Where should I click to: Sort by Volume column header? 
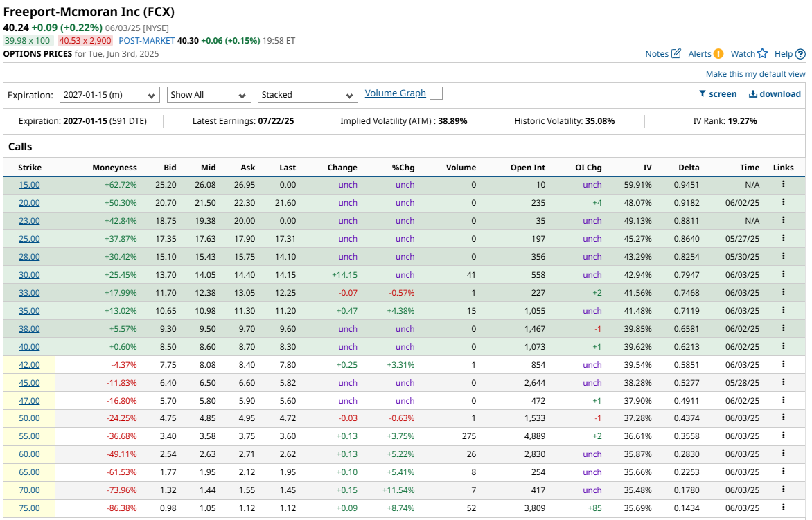pyautogui.click(x=461, y=168)
